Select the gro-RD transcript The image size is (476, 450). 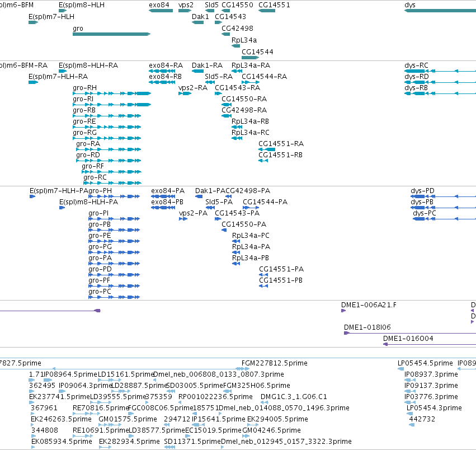pyautogui.click(x=109, y=161)
